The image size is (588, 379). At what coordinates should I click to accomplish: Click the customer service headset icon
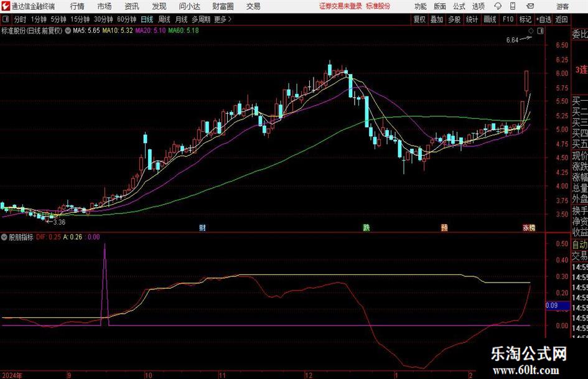pyautogui.click(x=498, y=6)
